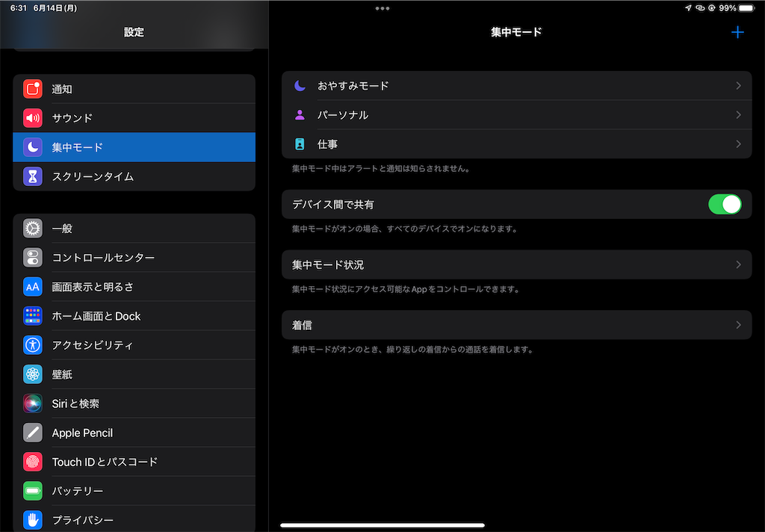Tap the AA icon for 画面表示と明るさ

coord(33,287)
